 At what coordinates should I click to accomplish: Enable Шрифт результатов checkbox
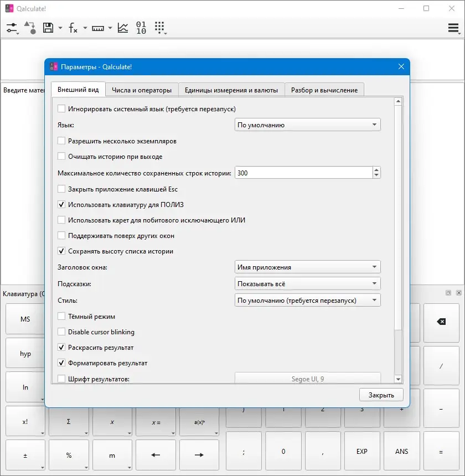61,379
